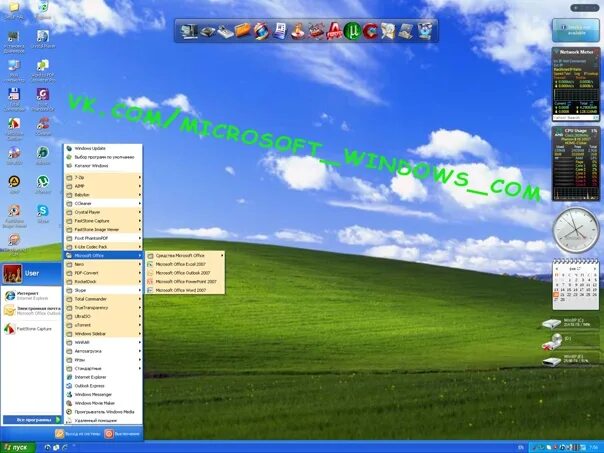Click the Network Meter gadget
Image resolution: width=604 pixels, height=453 pixels.
coord(576,84)
